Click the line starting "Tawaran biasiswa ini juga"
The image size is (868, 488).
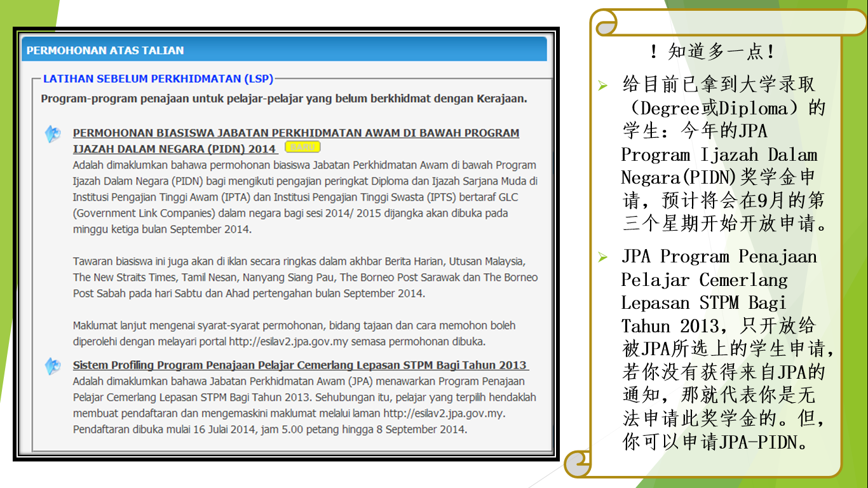tap(299, 261)
